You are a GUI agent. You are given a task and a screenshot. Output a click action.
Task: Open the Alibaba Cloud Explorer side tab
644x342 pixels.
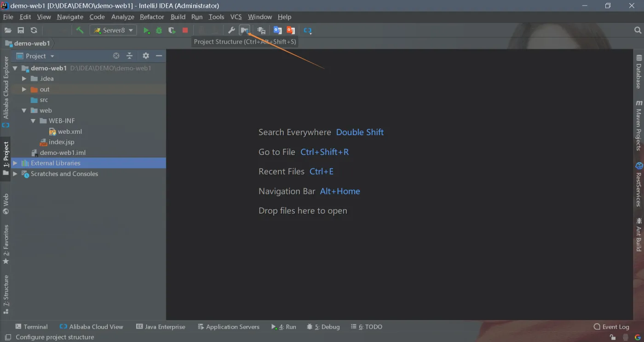pos(6,92)
